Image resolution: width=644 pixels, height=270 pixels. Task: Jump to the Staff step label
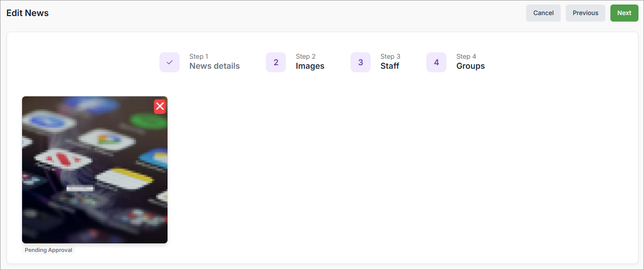(390, 66)
